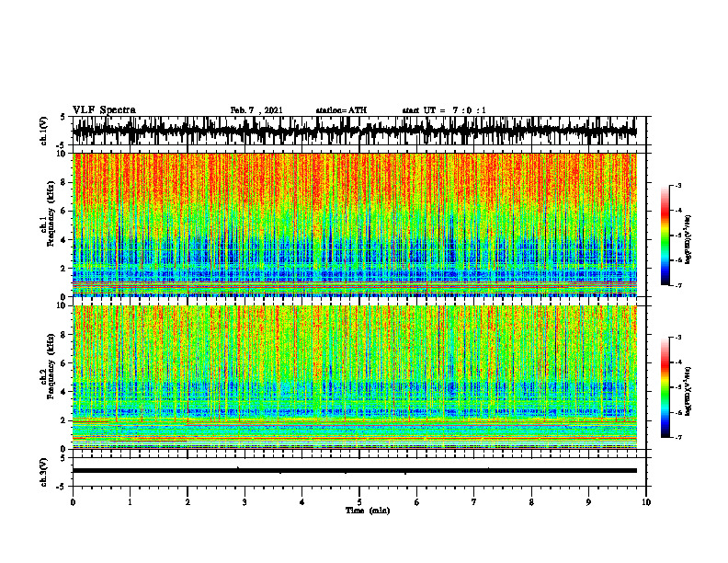Click inside the ch.2 spectrogram panel
This screenshot has width=728, height=563.
(354, 377)
